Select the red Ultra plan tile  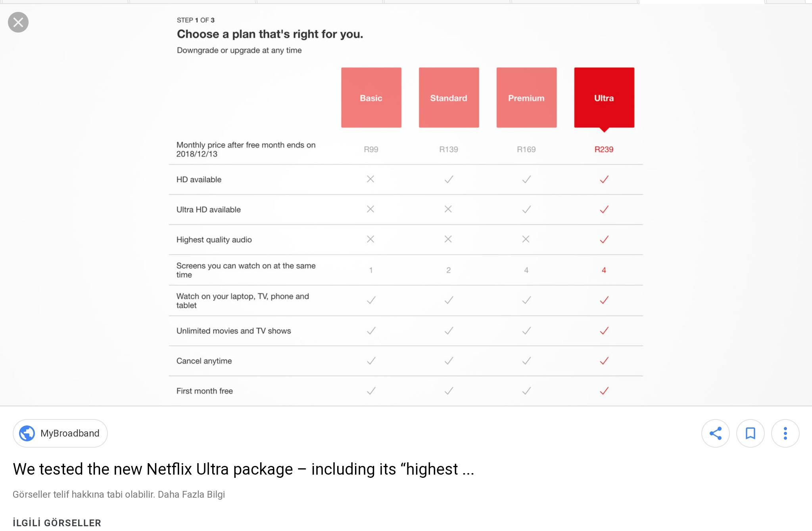pyautogui.click(x=604, y=98)
